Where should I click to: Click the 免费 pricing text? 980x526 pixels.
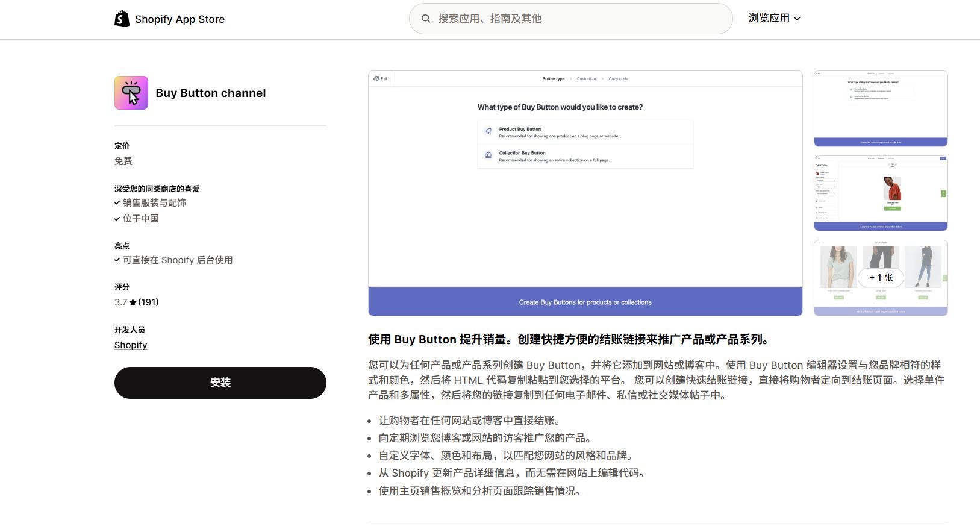[x=123, y=161]
